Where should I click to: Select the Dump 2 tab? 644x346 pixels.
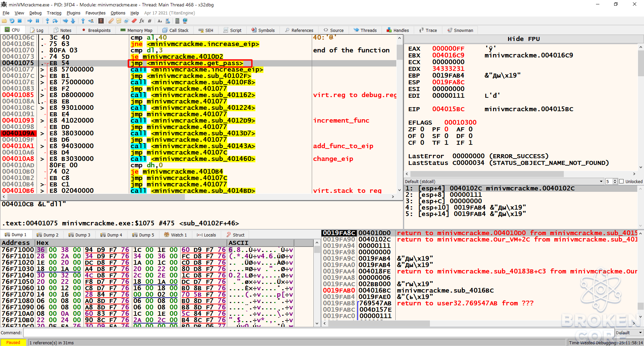(47, 235)
